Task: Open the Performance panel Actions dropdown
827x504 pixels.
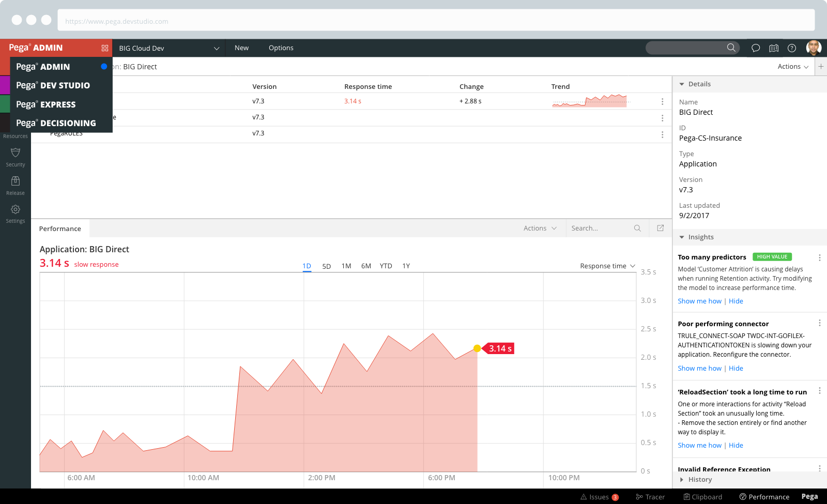Action: click(x=540, y=228)
